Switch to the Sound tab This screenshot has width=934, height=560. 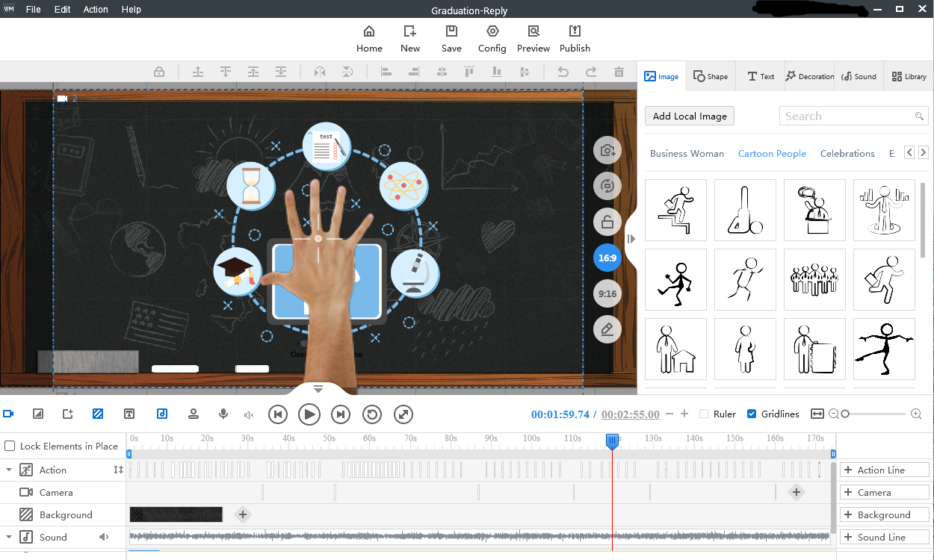859,76
